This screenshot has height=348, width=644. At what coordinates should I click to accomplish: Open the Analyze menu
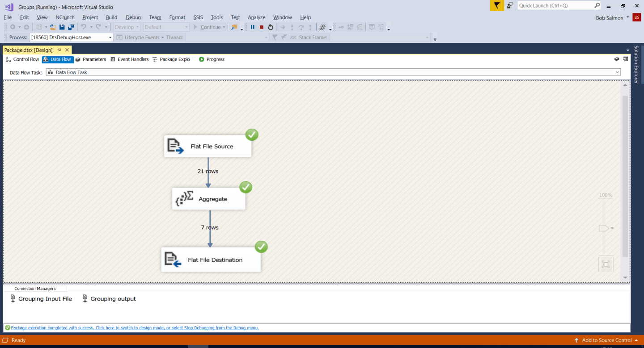tap(257, 17)
